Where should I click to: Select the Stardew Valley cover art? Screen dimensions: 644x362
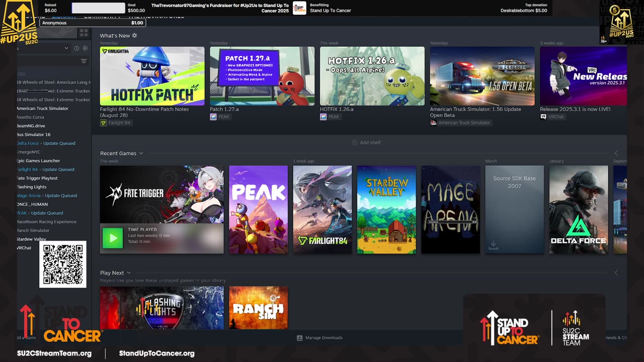pyautogui.click(x=386, y=210)
